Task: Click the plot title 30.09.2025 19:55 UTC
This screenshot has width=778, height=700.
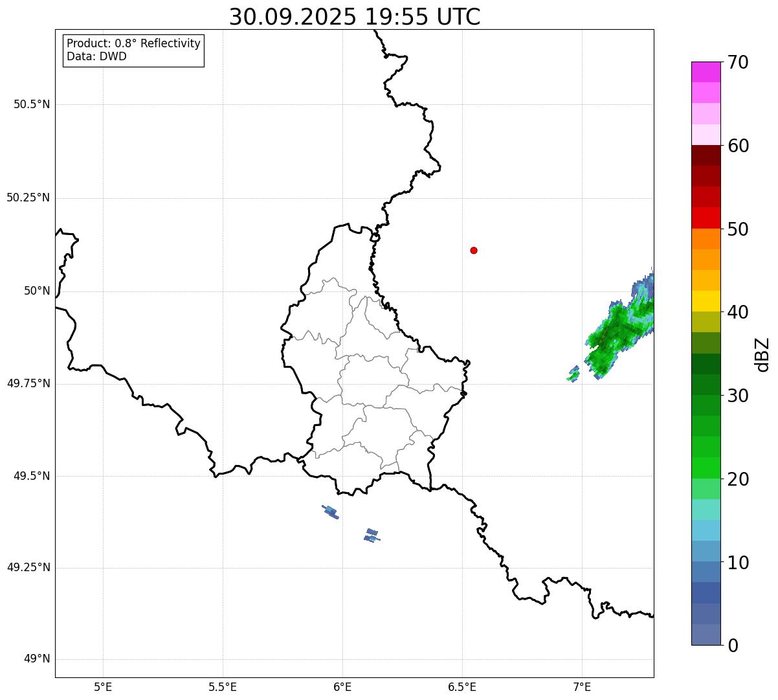Action: tap(355, 17)
